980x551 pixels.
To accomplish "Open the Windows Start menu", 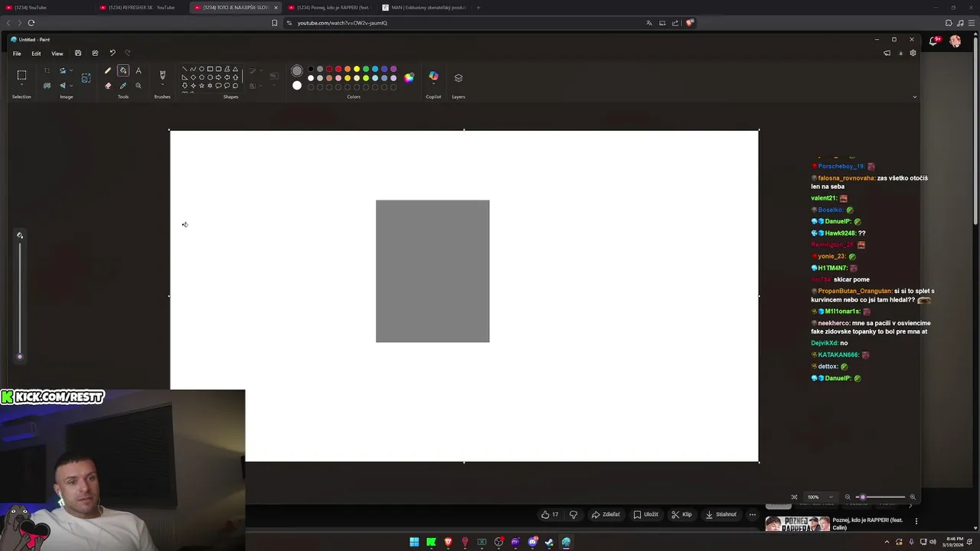I will (x=414, y=542).
